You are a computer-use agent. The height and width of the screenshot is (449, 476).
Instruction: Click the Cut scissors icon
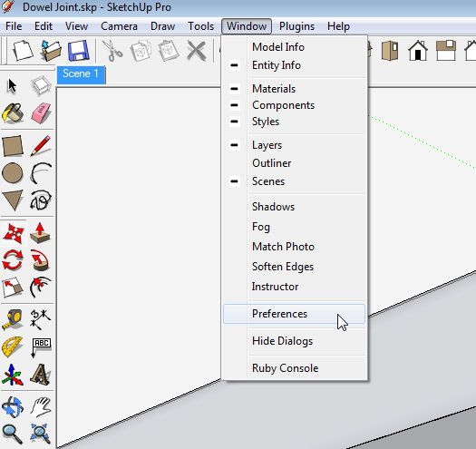(112, 51)
